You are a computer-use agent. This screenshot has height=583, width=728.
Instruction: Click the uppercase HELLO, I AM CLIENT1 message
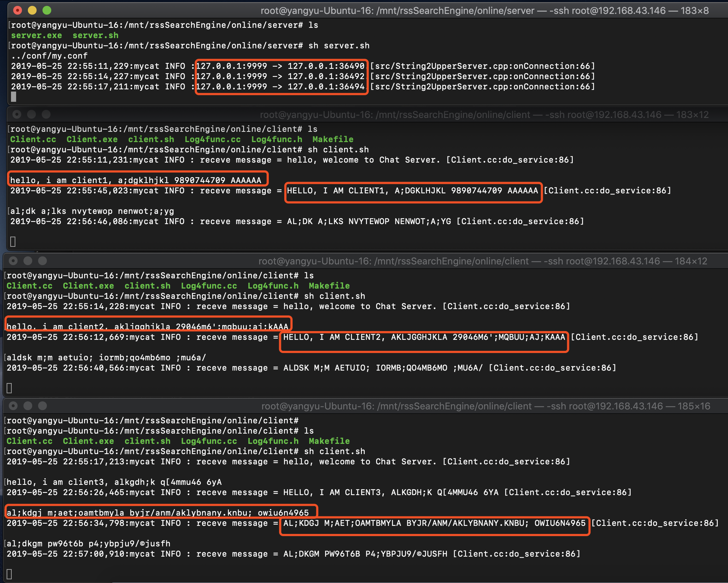(412, 191)
